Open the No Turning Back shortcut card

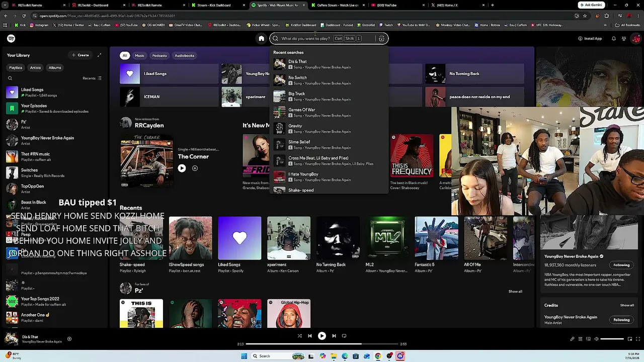pos(474,74)
